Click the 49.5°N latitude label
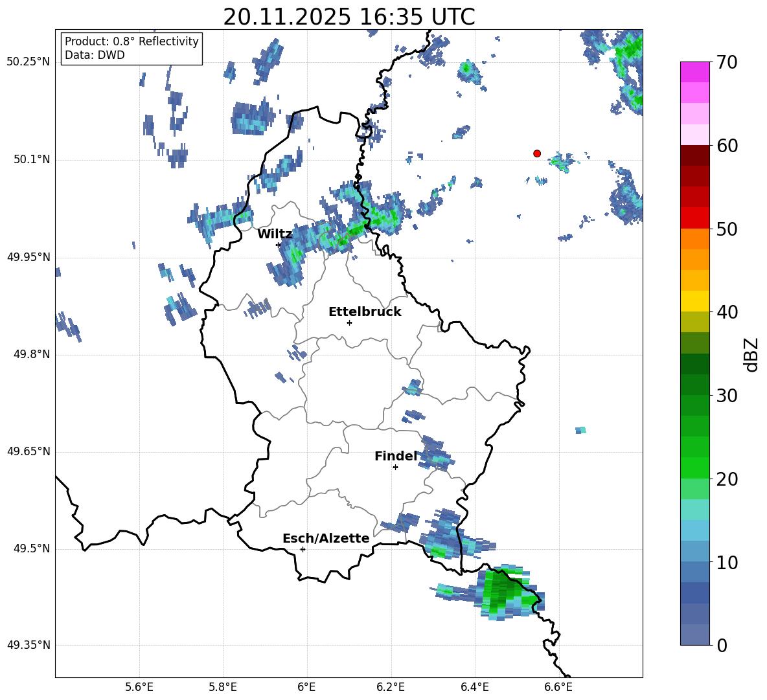767x700 pixels. (x=32, y=549)
